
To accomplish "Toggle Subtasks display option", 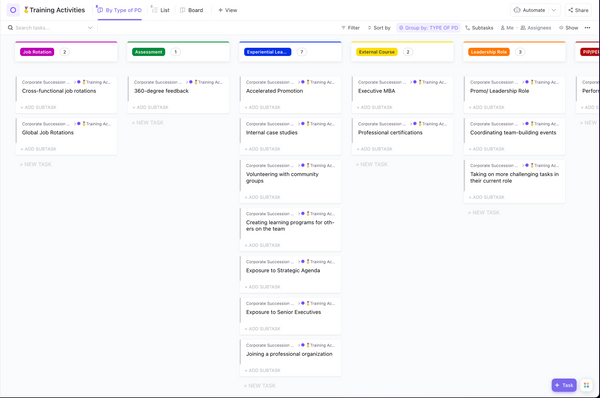I will pyautogui.click(x=479, y=28).
